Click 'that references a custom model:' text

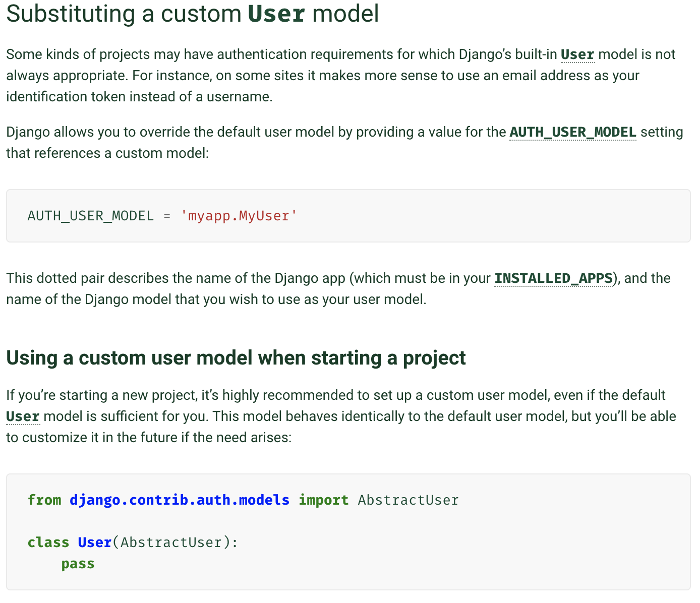point(107,153)
